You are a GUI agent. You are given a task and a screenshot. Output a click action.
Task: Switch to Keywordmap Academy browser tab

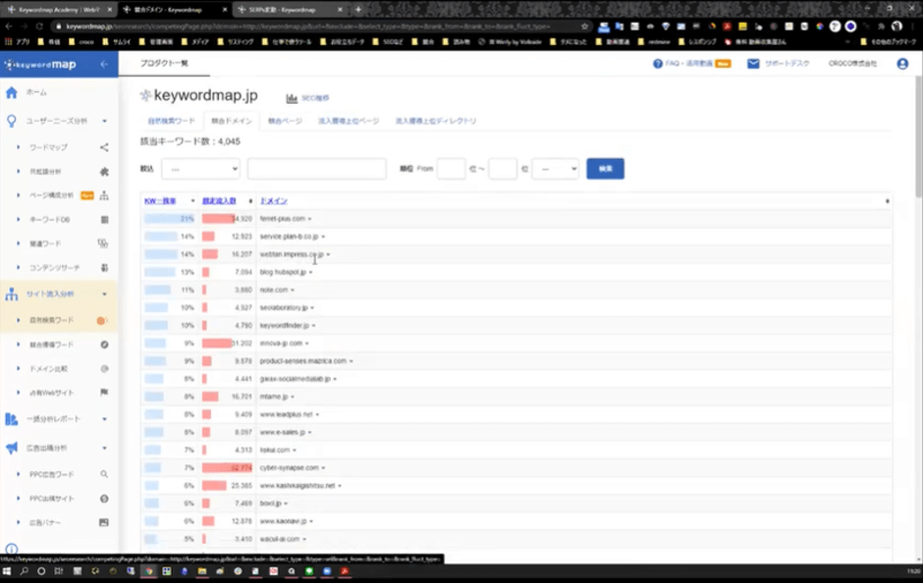pyautogui.click(x=58, y=10)
